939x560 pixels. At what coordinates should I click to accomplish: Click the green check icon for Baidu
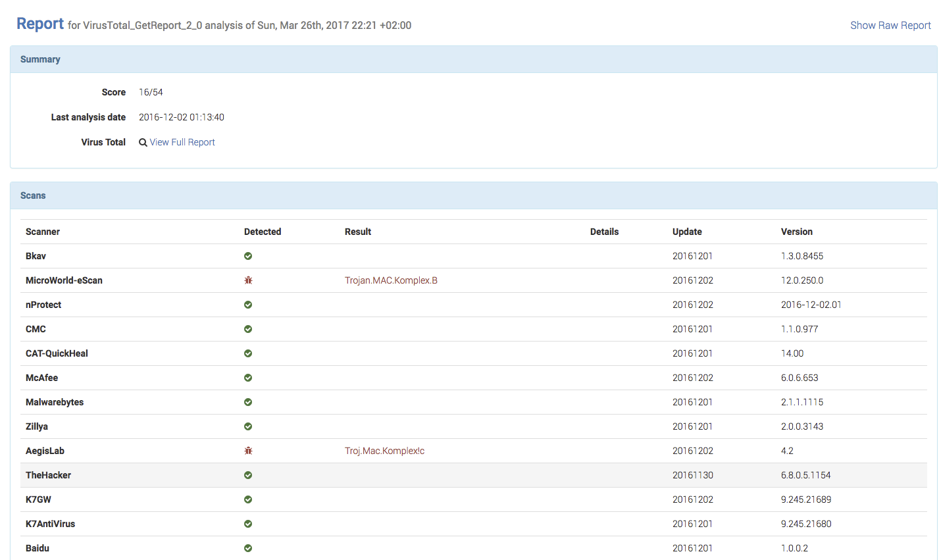[248, 548]
